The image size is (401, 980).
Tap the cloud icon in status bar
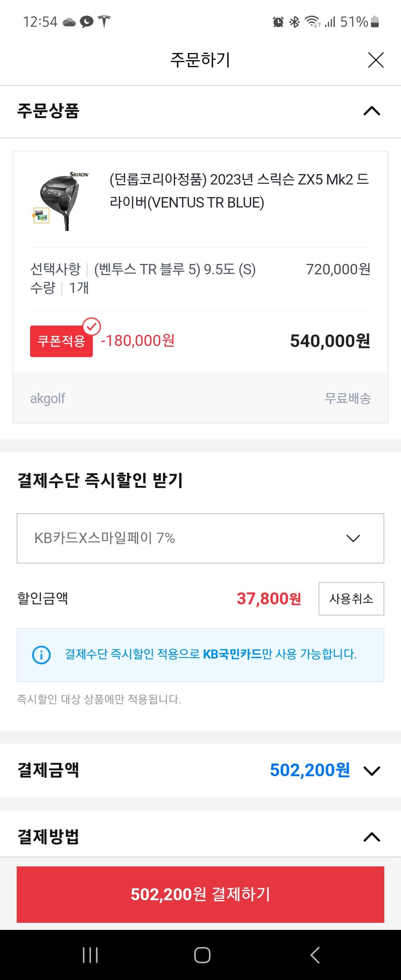69,22
